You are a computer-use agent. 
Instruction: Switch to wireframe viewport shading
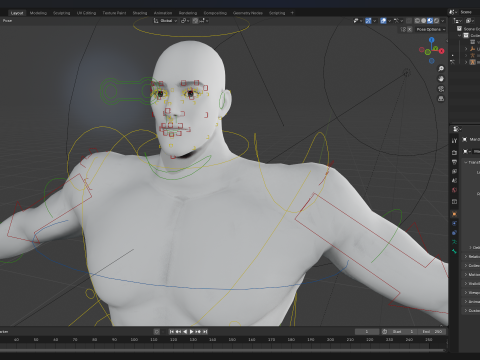point(417,21)
